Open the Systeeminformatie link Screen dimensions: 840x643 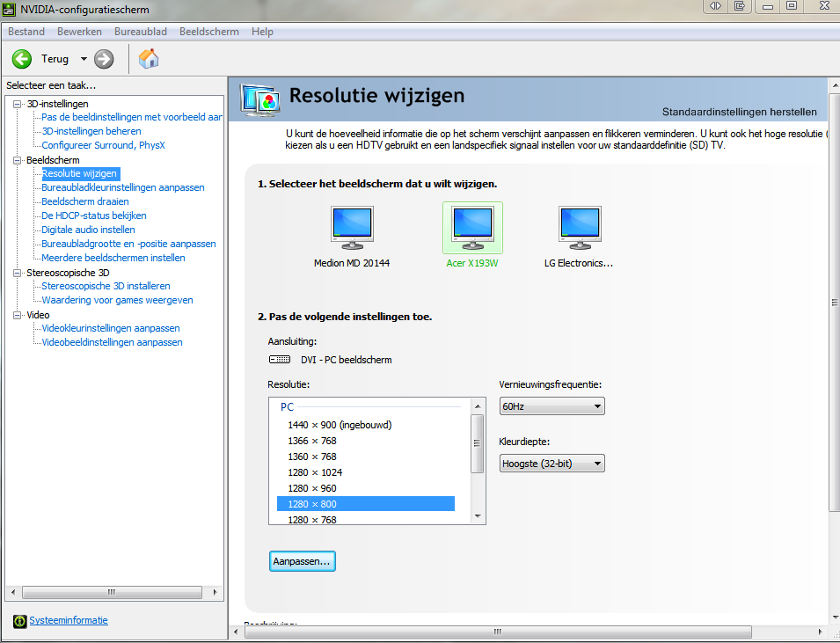coord(69,620)
